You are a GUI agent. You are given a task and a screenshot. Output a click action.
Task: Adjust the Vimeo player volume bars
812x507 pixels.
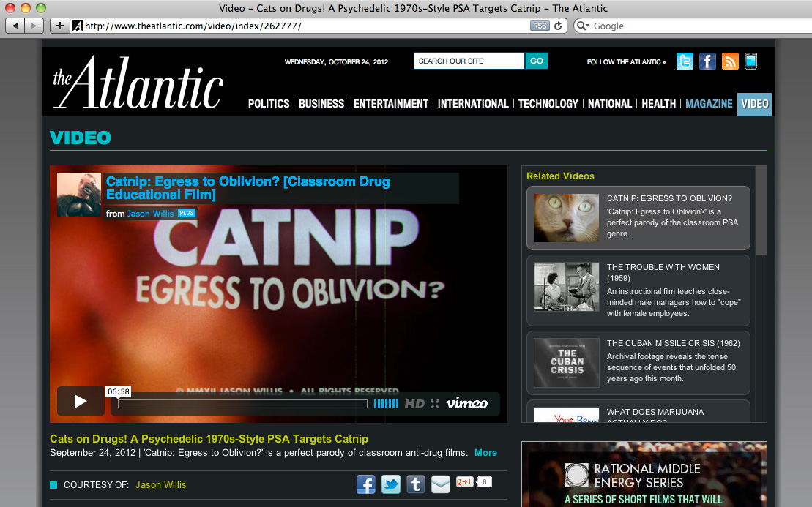click(x=386, y=404)
